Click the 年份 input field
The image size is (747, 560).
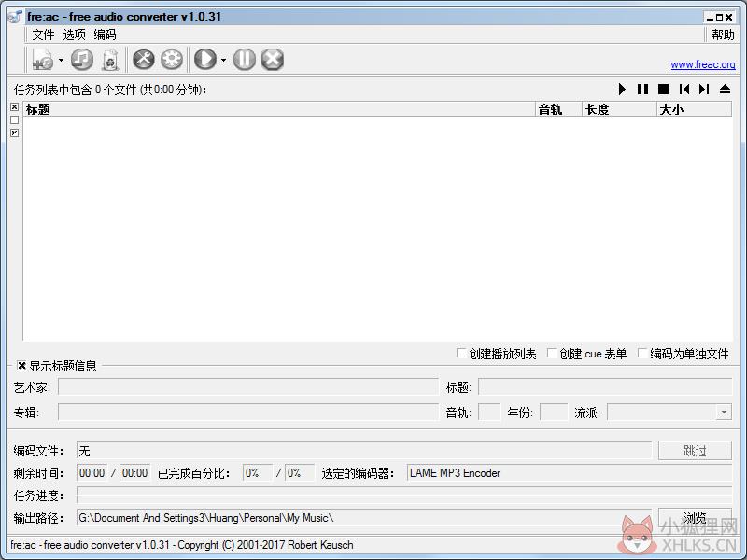(x=554, y=413)
